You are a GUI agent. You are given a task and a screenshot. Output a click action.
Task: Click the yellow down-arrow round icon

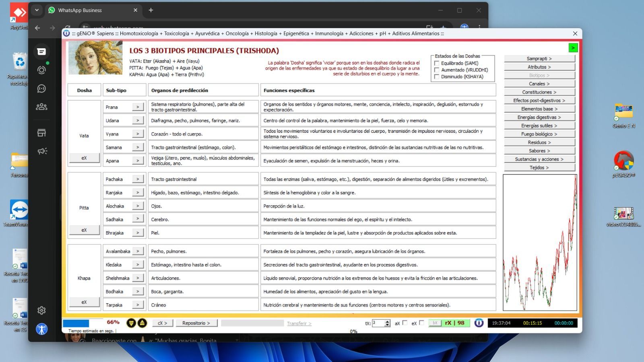point(131,323)
